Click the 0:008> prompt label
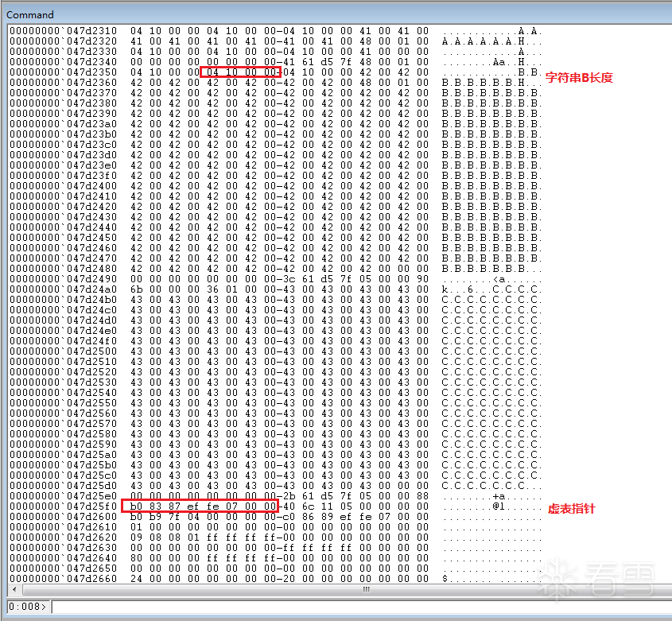Screen dimensions: 672x621 [x=27, y=607]
